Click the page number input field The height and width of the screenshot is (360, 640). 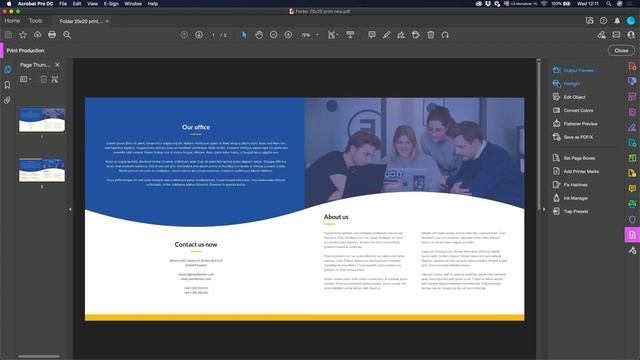pos(213,35)
